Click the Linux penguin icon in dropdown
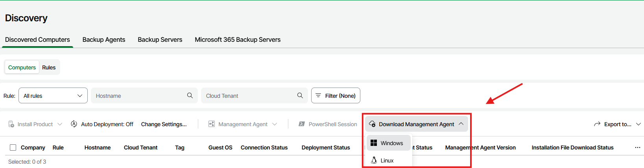 click(374, 160)
